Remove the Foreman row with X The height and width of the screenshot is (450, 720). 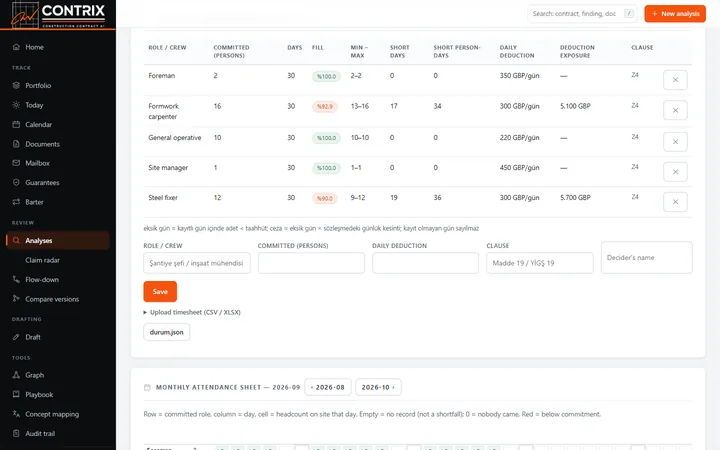coord(675,80)
